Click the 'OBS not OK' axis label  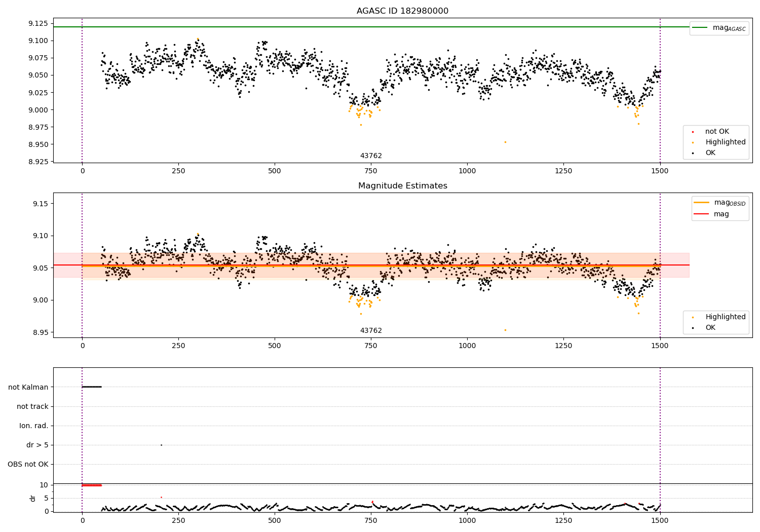click(x=28, y=464)
